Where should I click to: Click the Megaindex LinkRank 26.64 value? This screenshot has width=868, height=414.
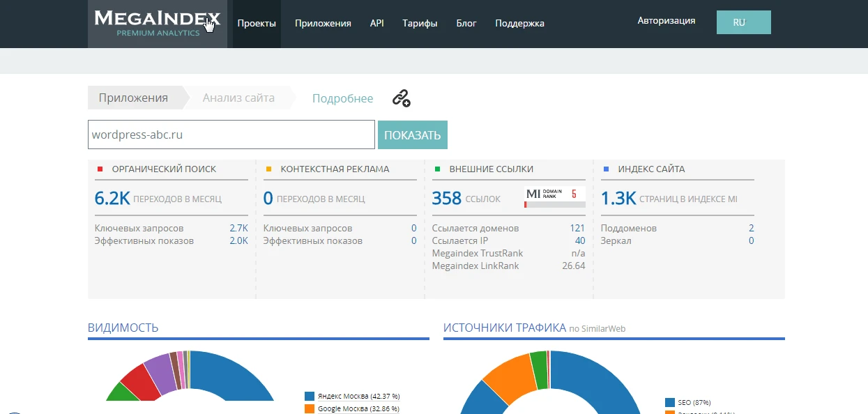pos(574,266)
